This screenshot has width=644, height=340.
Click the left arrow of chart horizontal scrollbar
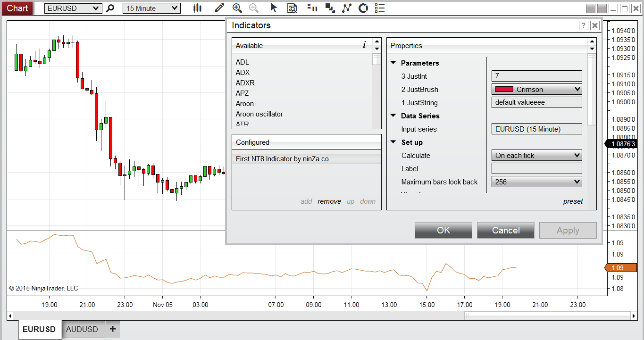[9, 315]
